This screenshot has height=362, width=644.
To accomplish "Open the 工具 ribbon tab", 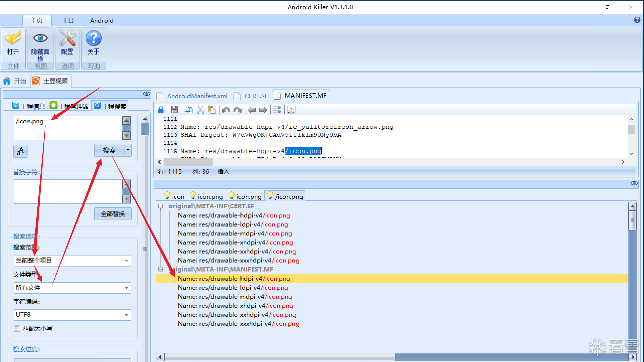I will pyautogui.click(x=68, y=21).
